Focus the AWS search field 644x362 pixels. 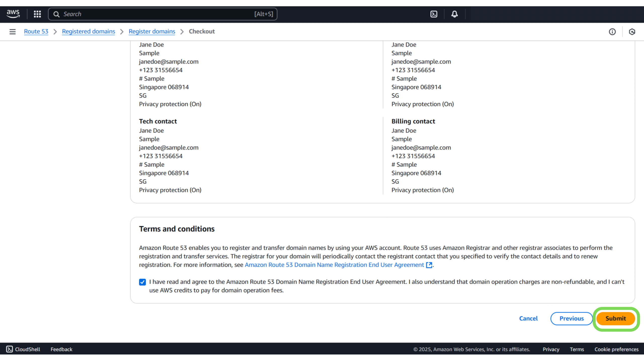click(163, 14)
